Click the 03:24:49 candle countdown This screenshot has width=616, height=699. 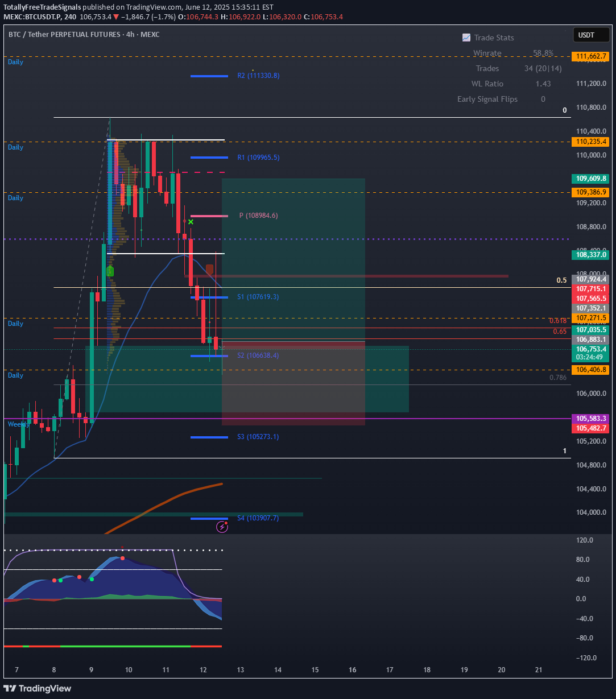pos(591,358)
